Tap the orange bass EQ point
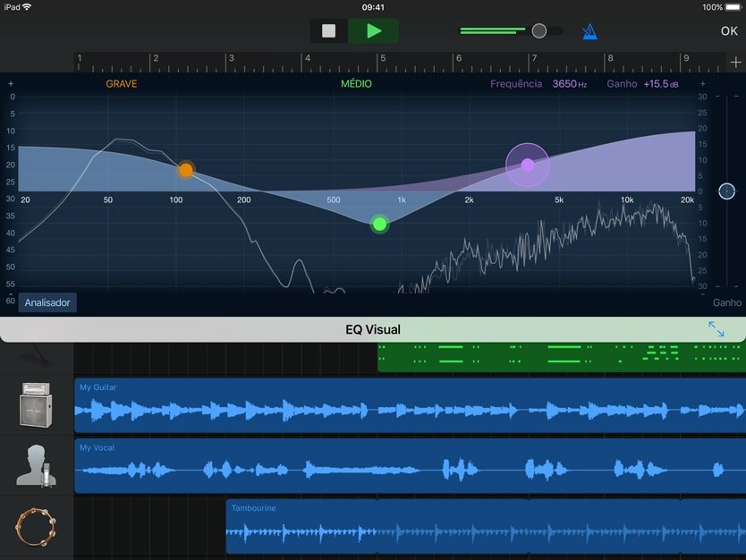This screenshot has width=746, height=560. tap(185, 170)
